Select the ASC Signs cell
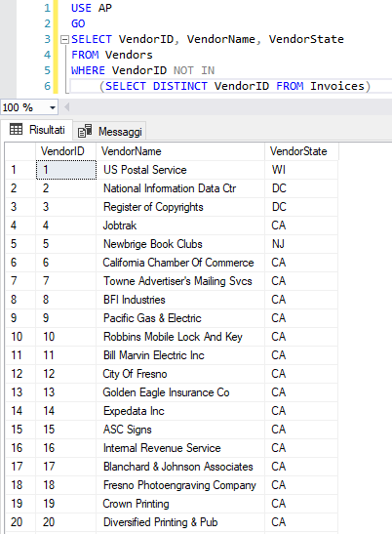The height and width of the screenshot is (534, 392). tap(180, 430)
